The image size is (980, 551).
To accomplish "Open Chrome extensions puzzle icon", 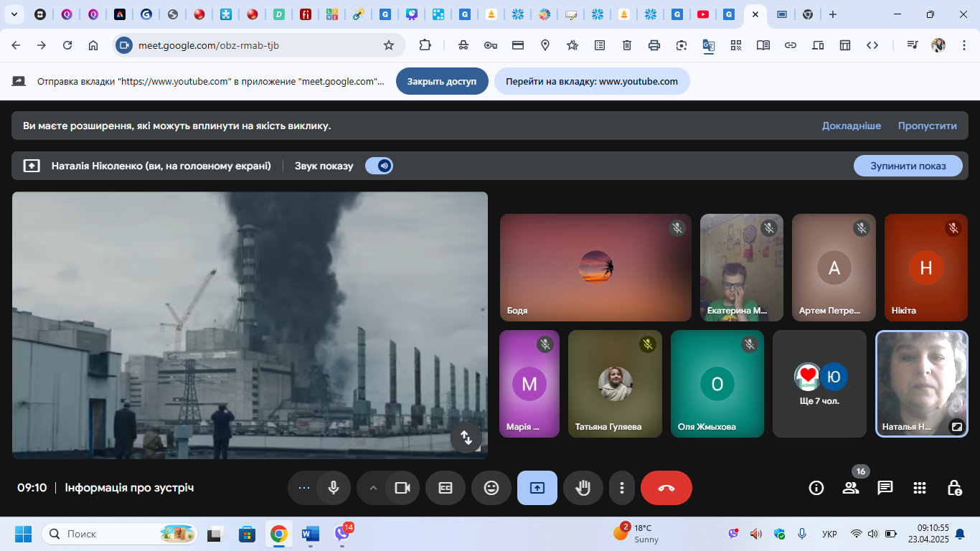I will (x=425, y=45).
